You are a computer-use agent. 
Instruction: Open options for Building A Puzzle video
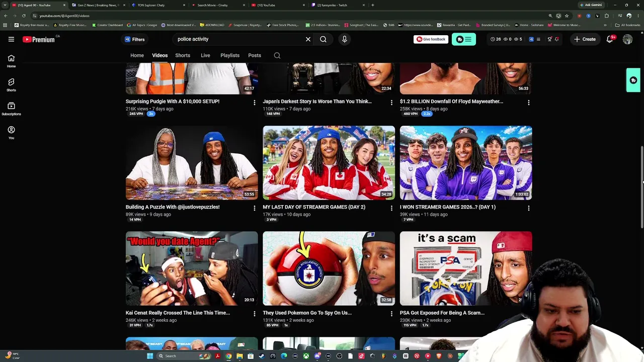(x=254, y=208)
